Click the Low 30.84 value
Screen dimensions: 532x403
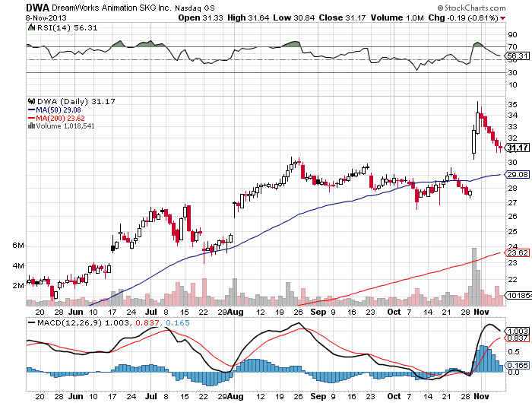click(294, 17)
